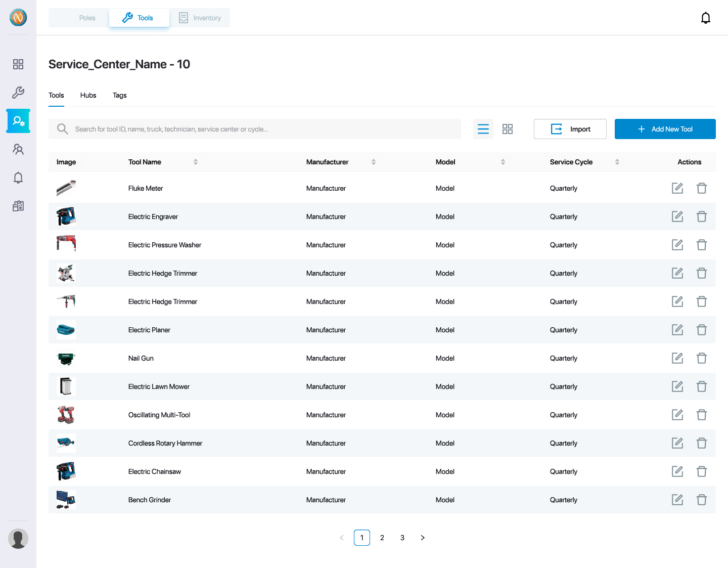Select the Cordless Rotary Hammer name

point(165,443)
